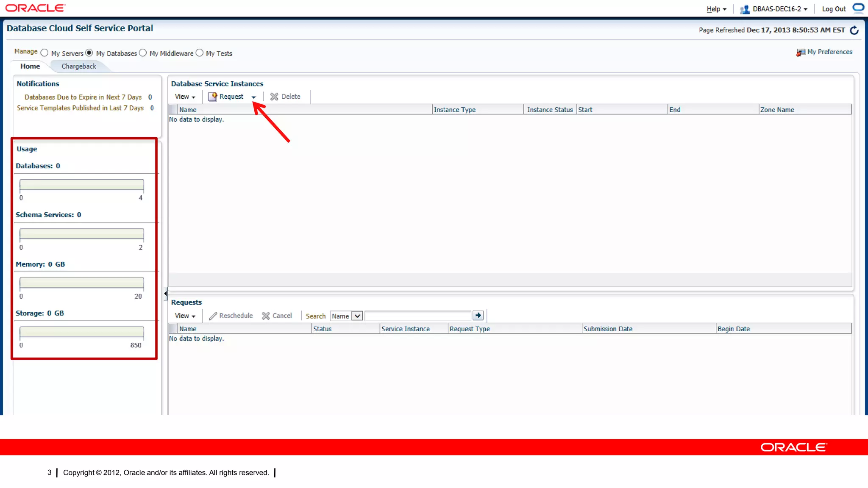This screenshot has width=868, height=488.
Task: Expand the Request dropdown arrow
Action: point(253,97)
